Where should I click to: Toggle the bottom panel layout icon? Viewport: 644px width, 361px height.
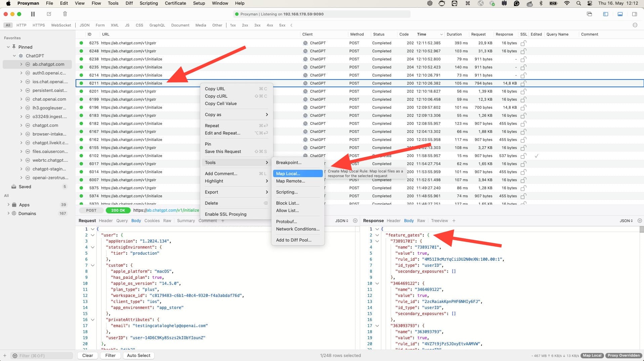pos(620,14)
